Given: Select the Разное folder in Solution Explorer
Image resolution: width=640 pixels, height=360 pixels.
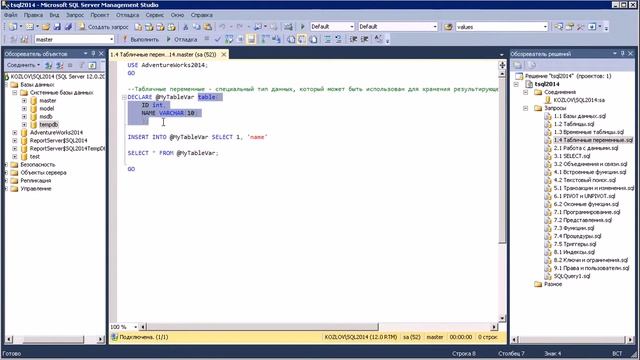Looking at the screenshot, I should pos(553,284).
